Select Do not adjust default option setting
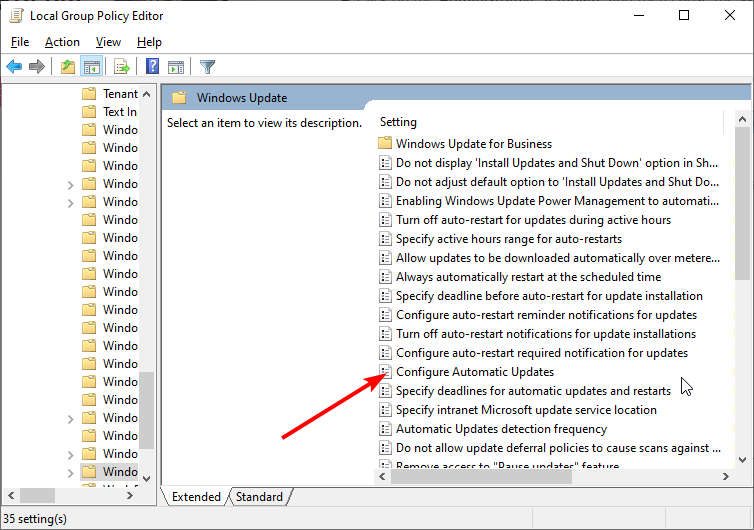The image size is (754, 530). pyautogui.click(x=557, y=182)
